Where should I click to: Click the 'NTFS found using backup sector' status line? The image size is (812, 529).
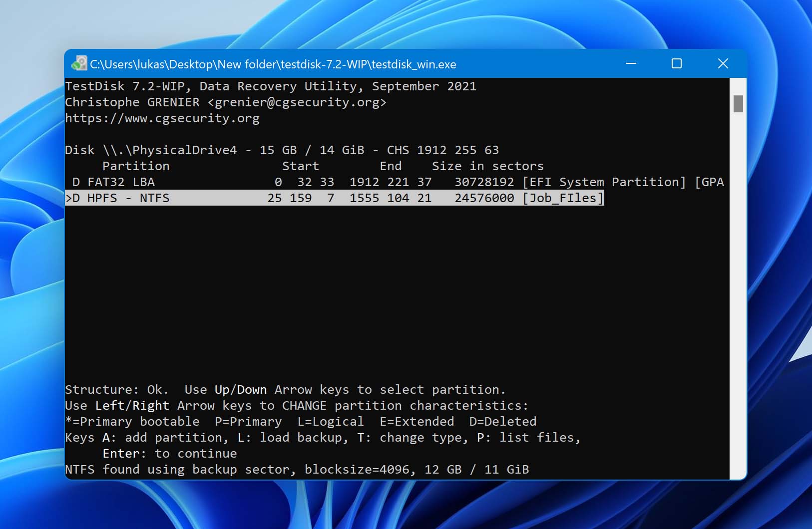(297, 470)
